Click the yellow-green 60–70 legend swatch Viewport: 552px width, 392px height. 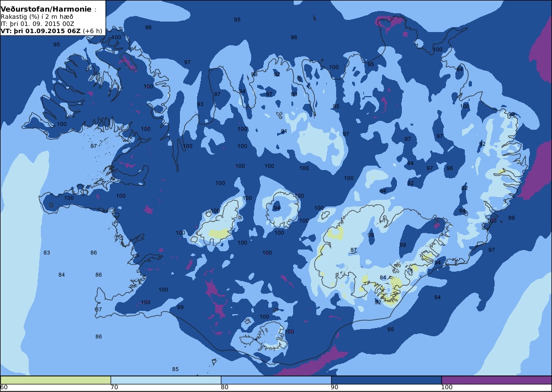click(56, 380)
